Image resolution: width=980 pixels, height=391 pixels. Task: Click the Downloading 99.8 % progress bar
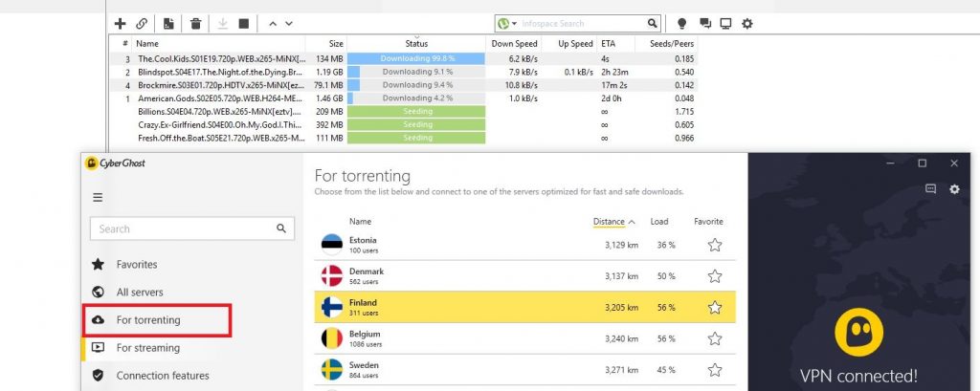[x=416, y=58]
